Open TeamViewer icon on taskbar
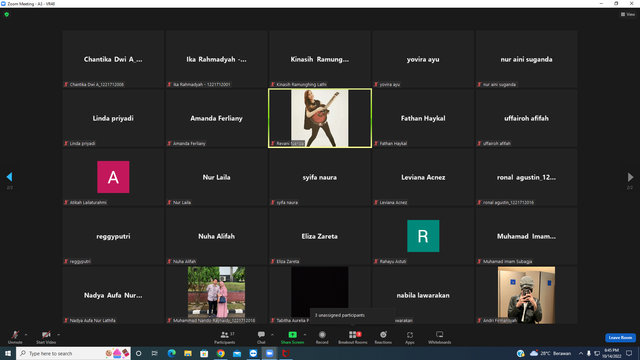The width and height of the screenshot is (640, 360). 253,353
